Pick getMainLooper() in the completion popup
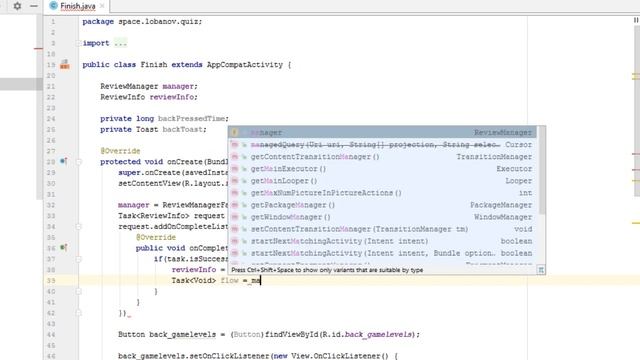The image size is (640, 360). (x=382, y=181)
